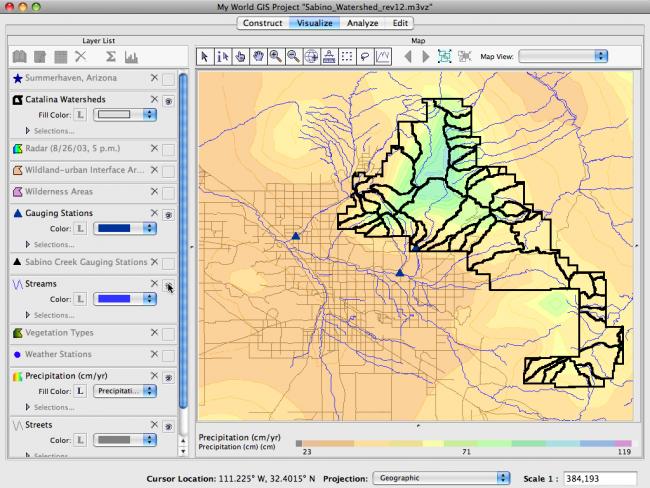650x488 pixels.
Task: Hide the Gauging Stations layer
Action: point(169,213)
